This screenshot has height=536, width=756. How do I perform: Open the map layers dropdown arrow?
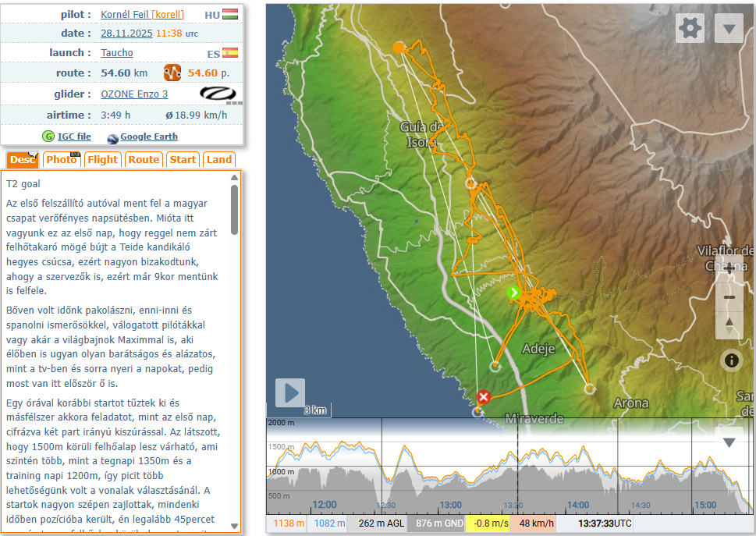click(729, 29)
